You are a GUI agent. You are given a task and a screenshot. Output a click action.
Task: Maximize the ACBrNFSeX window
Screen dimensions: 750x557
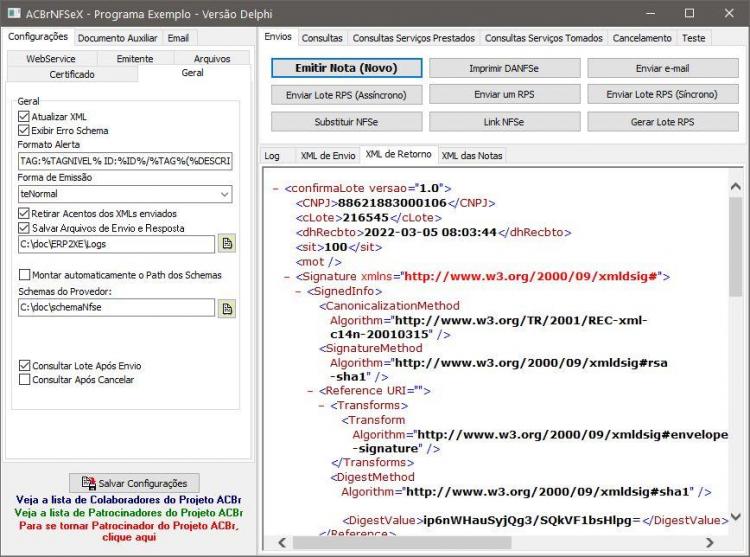[689, 13]
